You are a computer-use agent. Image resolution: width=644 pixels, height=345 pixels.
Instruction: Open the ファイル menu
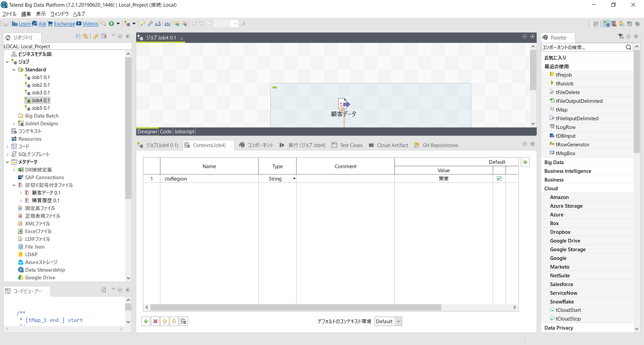[9, 14]
